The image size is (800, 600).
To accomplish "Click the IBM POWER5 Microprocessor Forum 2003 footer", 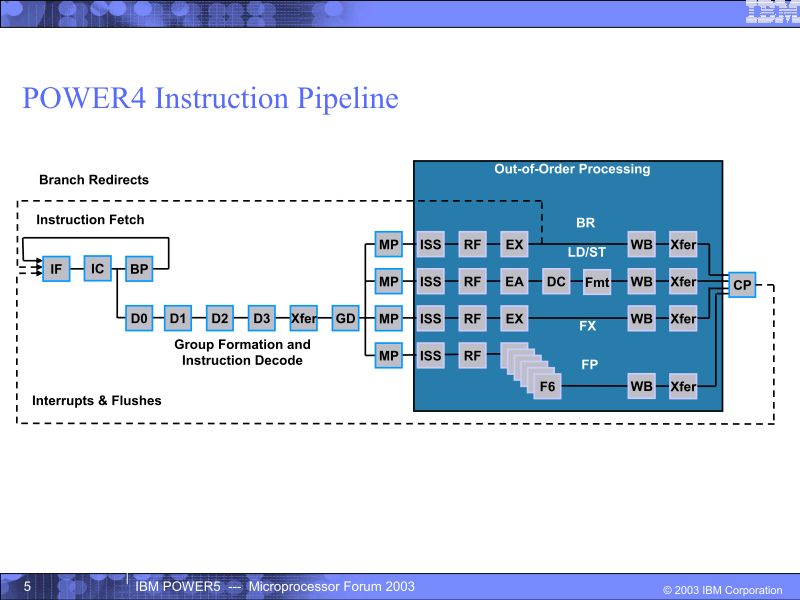I will [275, 587].
